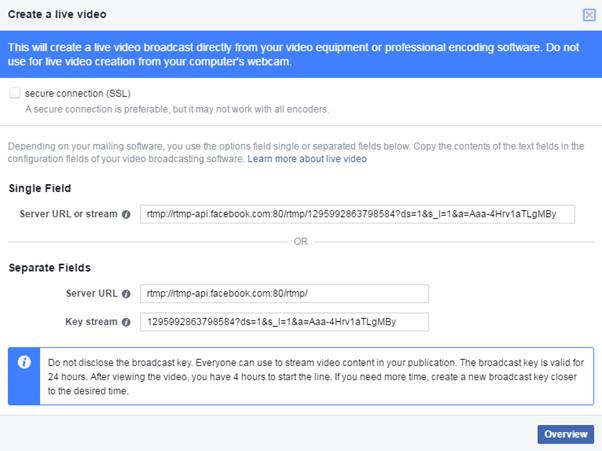Click the SSL encoder compatibility description text
Image resolution: width=602 pixels, height=451 pixels.
(x=177, y=109)
